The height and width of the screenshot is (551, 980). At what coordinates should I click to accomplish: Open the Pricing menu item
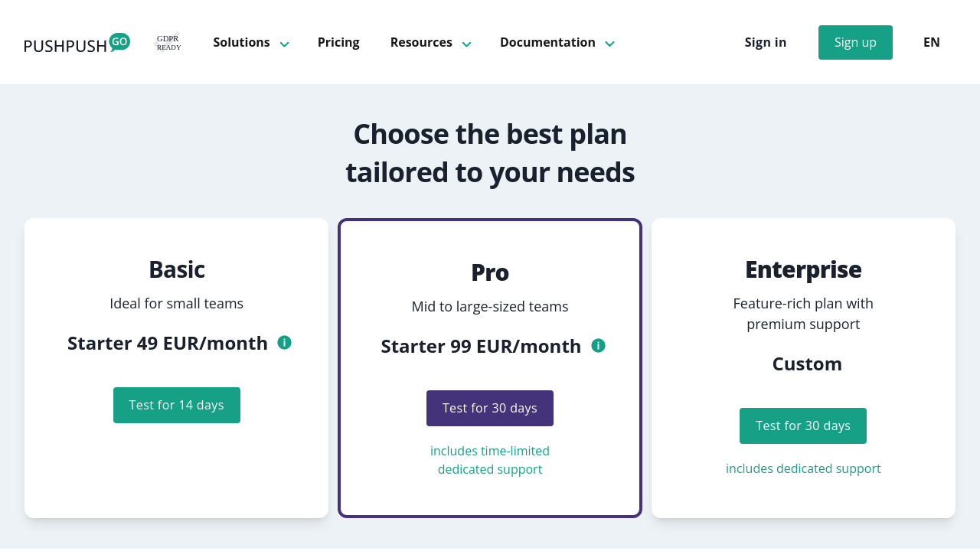pyautogui.click(x=338, y=42)
